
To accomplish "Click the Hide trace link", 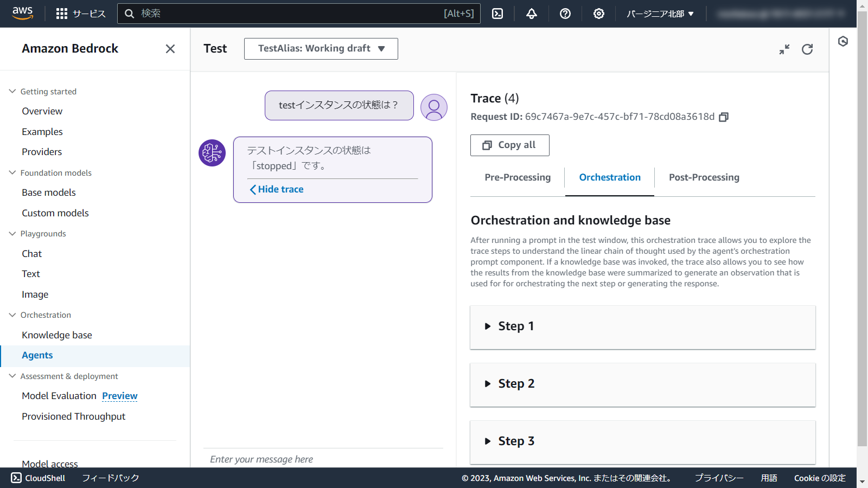I will tap(277, 189).
